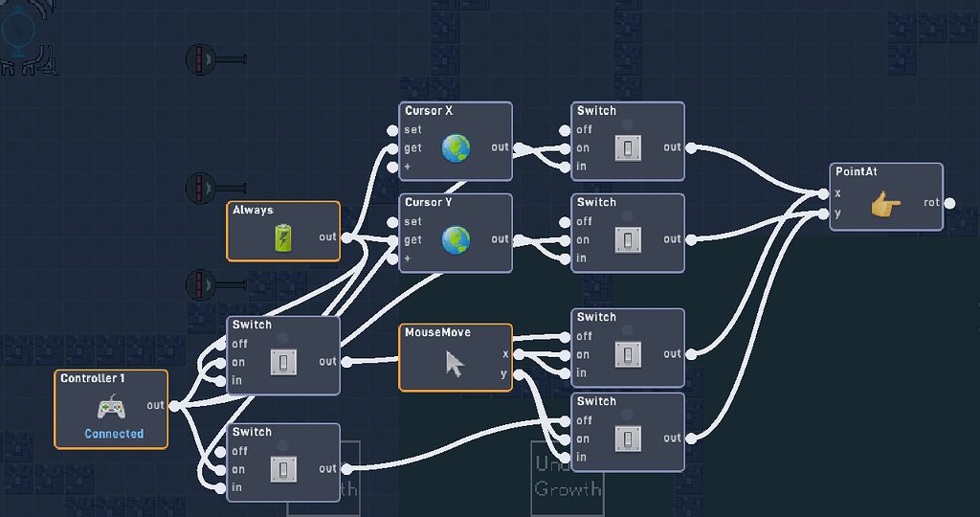Select the Cursor X set port
The width and height of the screenshot is (980, 517).
coord(391,130)
